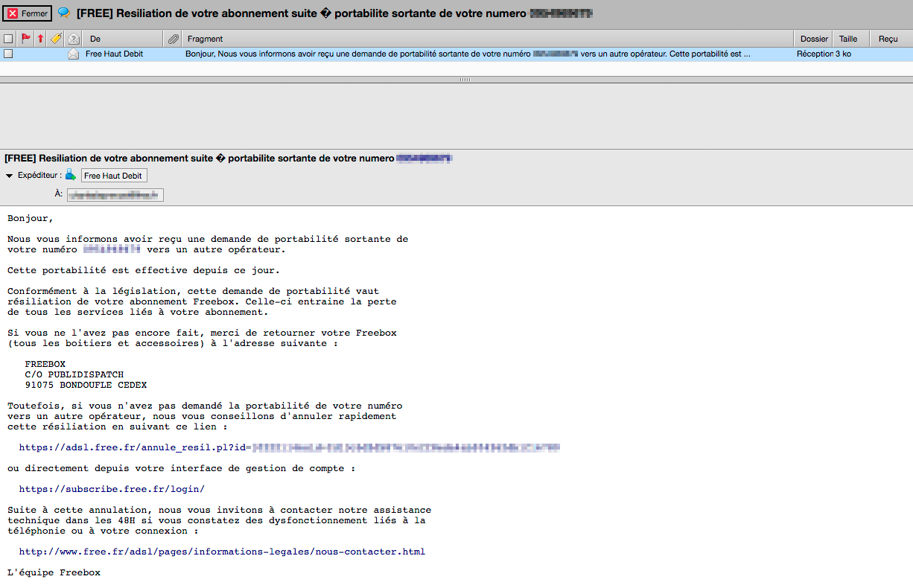Screen dimensions: 913x588
Task: Grab the splitter handle between list and preview
Action: coord(465,79)
